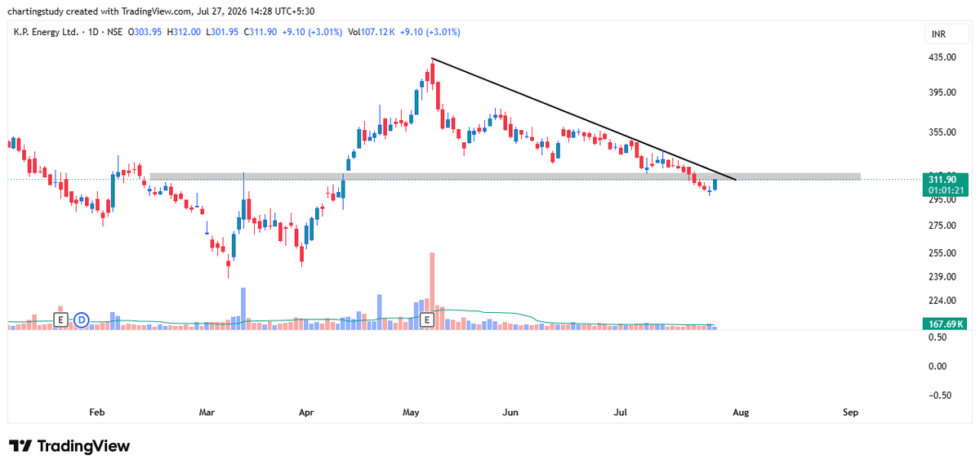Click the Apr label on time axis
Screen dimensions: 980x469
(x=306, y=413)
